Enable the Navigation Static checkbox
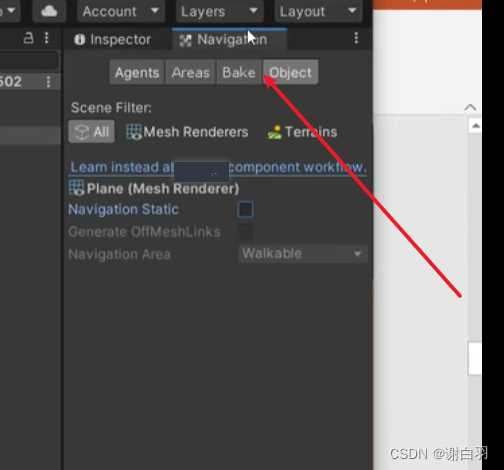Viewport: 504px width, 470px height. pos(246,210)
